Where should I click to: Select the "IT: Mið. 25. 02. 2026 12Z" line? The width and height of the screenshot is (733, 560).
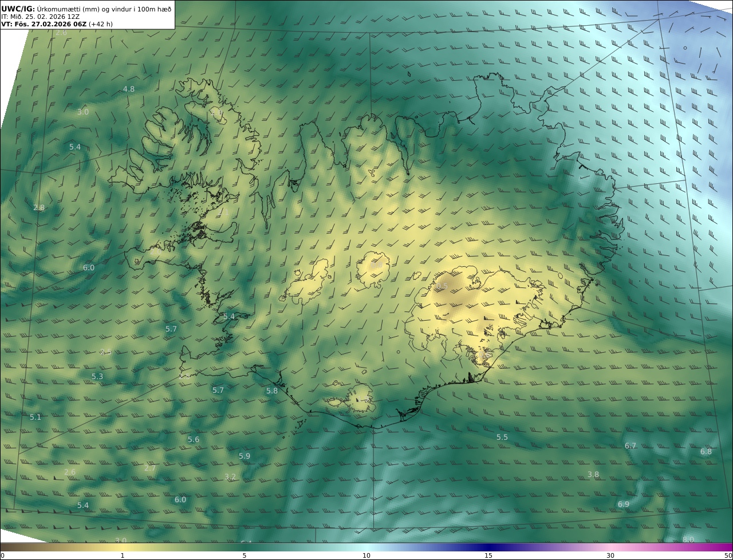click(x=40, y=17)
